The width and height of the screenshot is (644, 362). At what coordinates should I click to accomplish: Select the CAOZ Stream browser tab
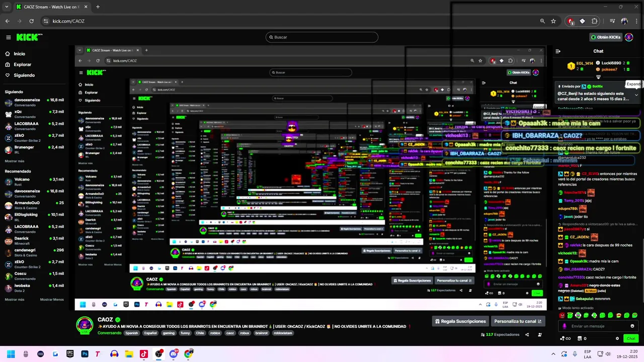coord(51,7)
